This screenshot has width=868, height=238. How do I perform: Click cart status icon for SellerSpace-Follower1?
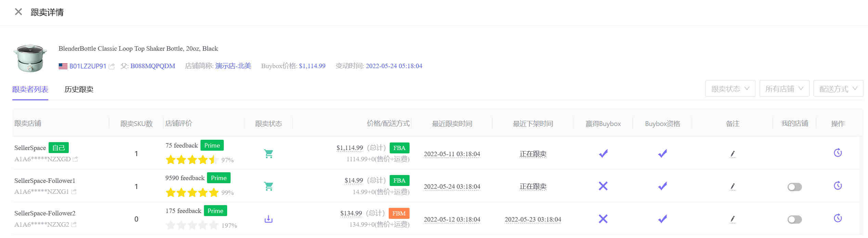click(x=269, y=186)
